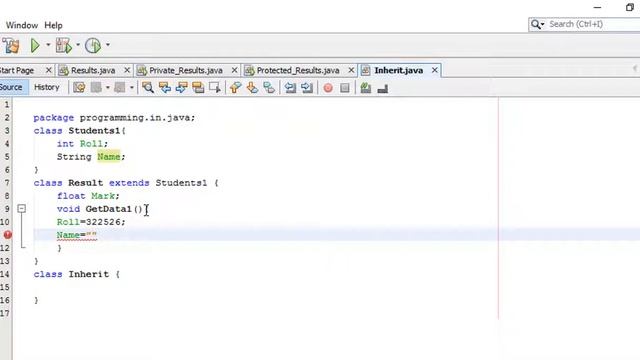The width and height of the screenshot is (640, 360).
Task: Click the "GetData1()" method name
Action: [113, 209]
